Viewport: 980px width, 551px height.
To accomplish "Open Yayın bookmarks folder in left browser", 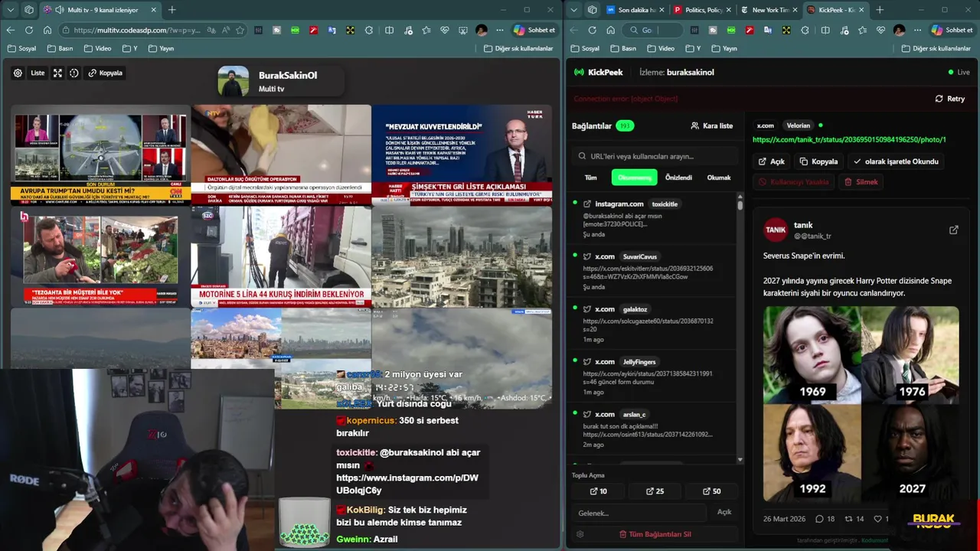I will pyautogui.click(x=160, y=48).
